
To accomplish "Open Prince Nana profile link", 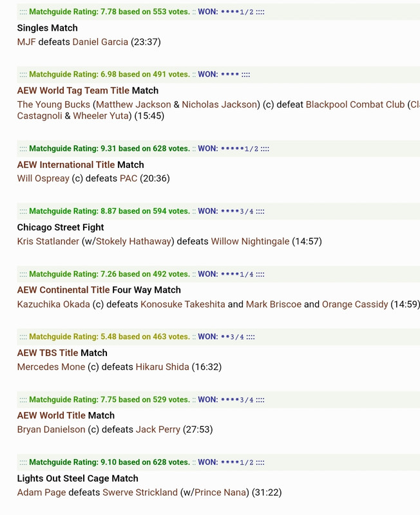I will point(220,492).
